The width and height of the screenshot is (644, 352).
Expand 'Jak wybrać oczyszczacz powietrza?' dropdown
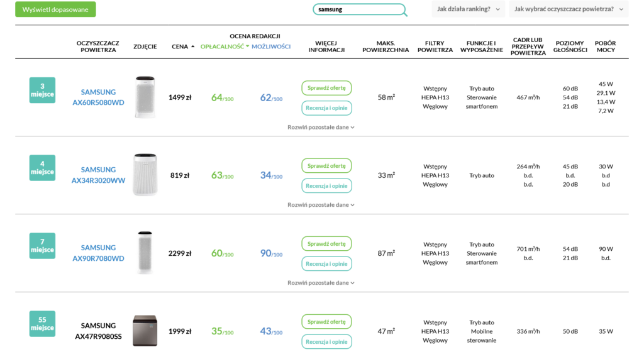tap(568, 9)
